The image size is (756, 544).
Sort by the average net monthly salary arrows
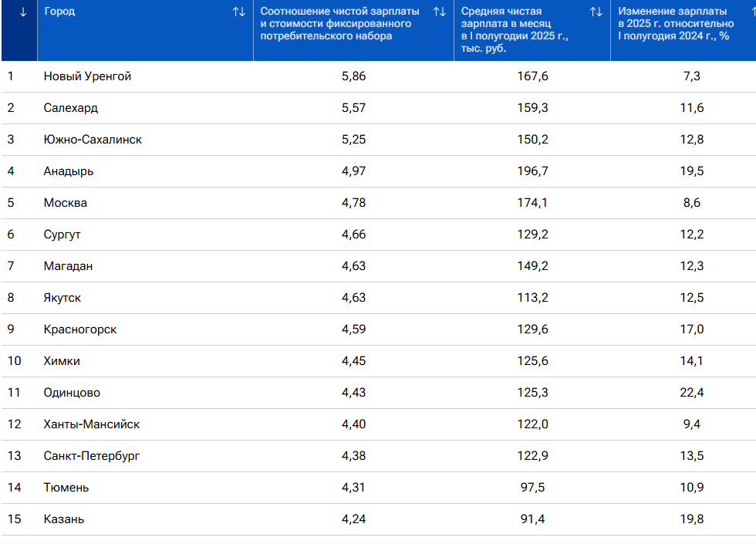point(596,12)
